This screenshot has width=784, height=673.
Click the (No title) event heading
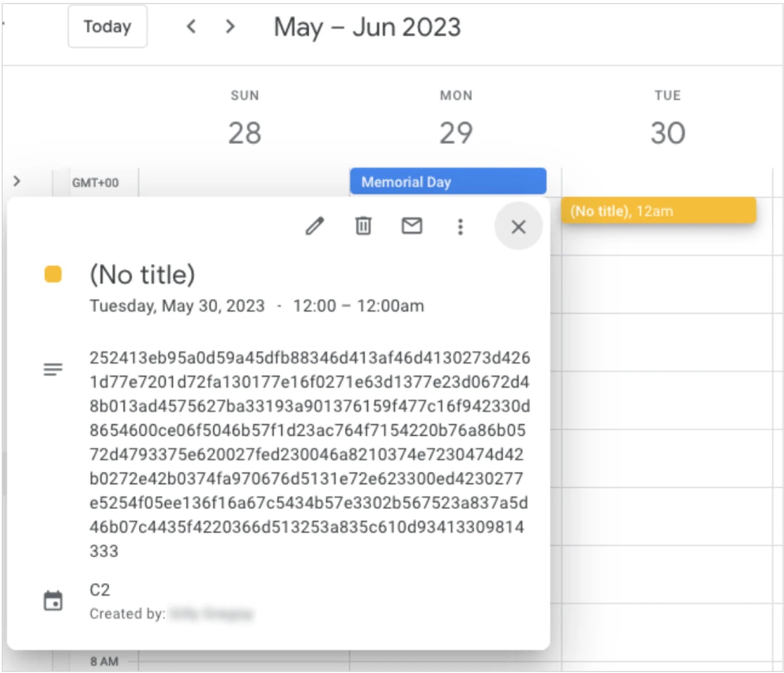(142, 275)
